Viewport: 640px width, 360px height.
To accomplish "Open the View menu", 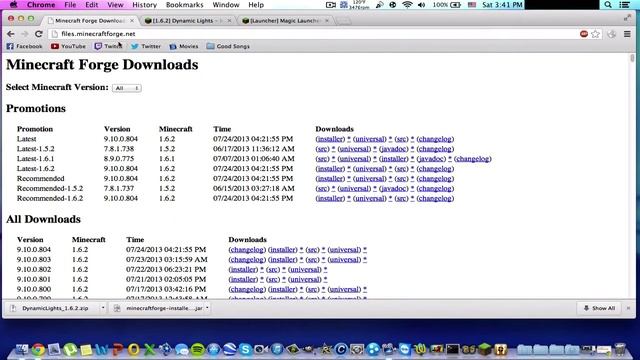I will [x=116, y=4].
